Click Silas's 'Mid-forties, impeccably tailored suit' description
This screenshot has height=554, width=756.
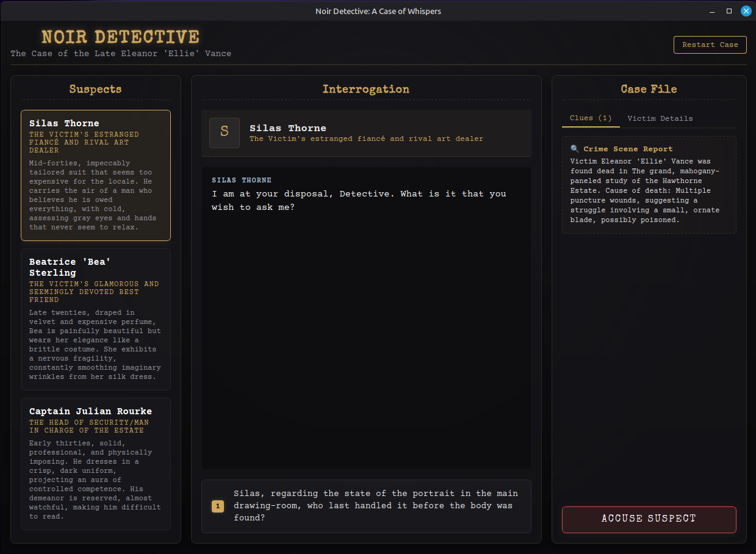pyautogui.click(x=93, y=195)
